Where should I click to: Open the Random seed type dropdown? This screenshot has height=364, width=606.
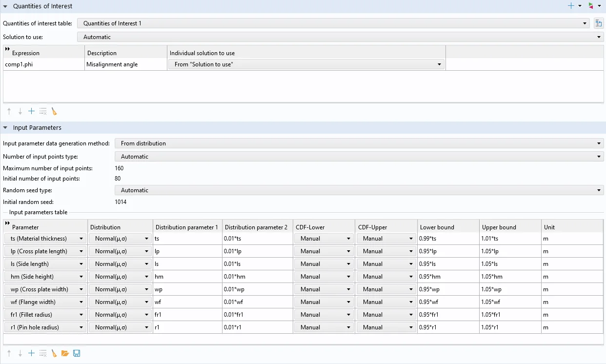tap(359, 190)
